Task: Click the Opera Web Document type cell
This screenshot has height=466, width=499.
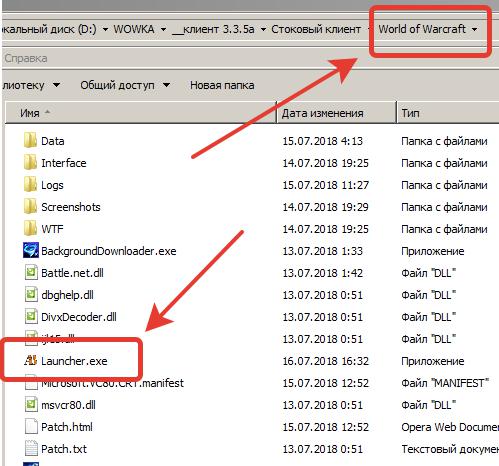Action: [x=450, y=427]
